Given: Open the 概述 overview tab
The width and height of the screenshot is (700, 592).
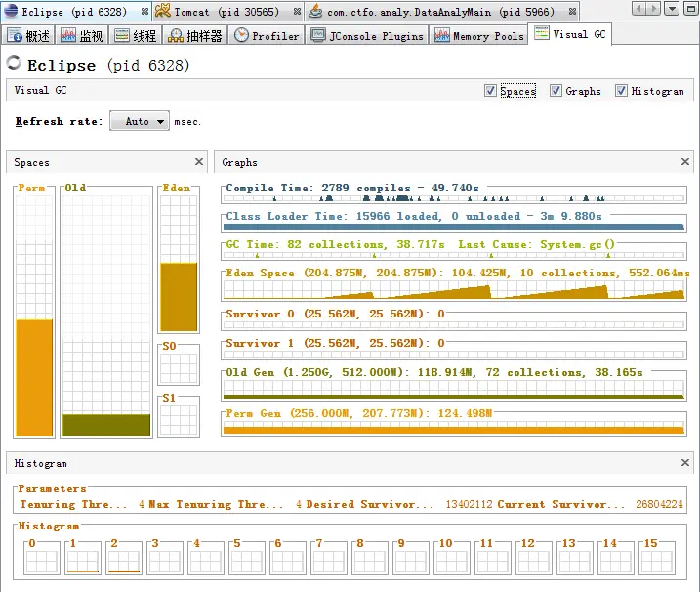Looking at the screenshot, I should [x=28, y=35].
